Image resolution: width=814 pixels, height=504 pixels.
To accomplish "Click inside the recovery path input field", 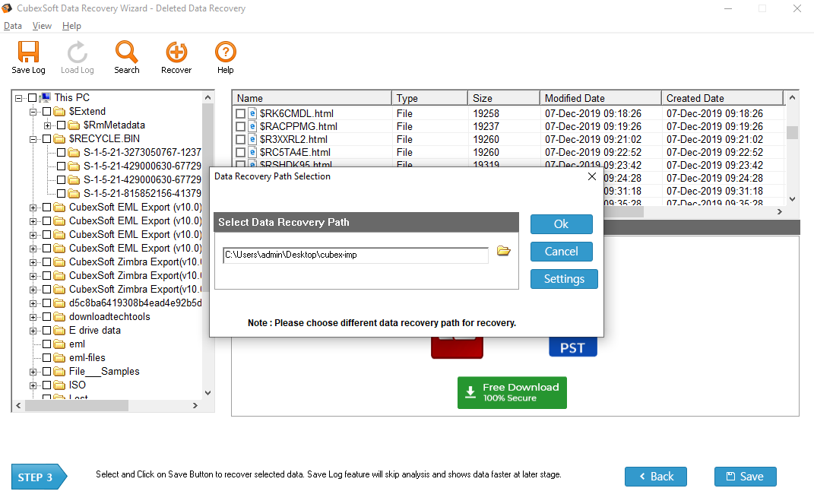I will click(353, 255).
